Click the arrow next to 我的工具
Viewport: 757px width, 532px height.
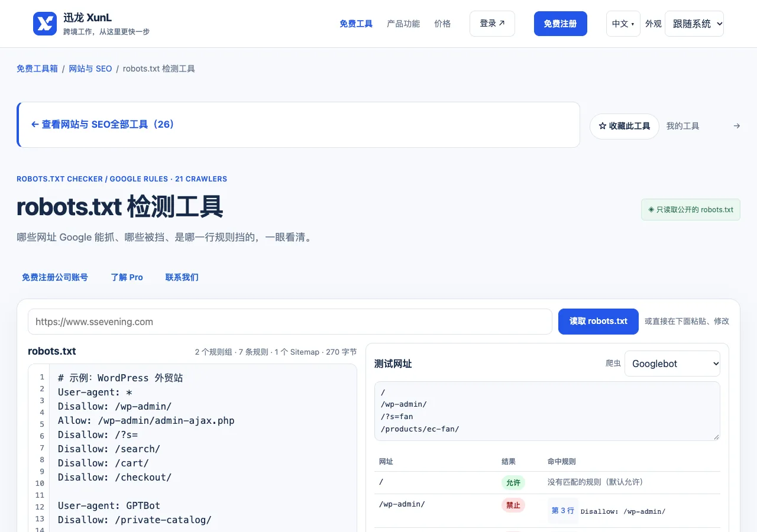coord(736,126)
